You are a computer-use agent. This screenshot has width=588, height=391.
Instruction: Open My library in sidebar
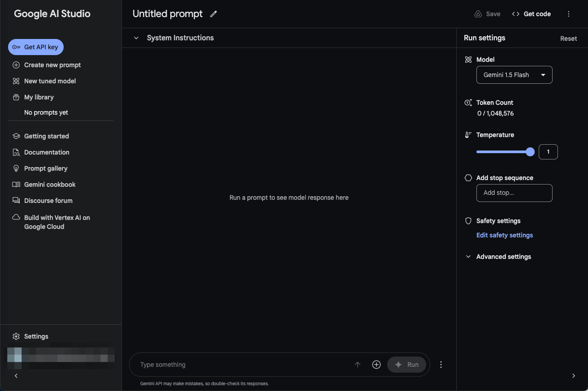point(39,97)
